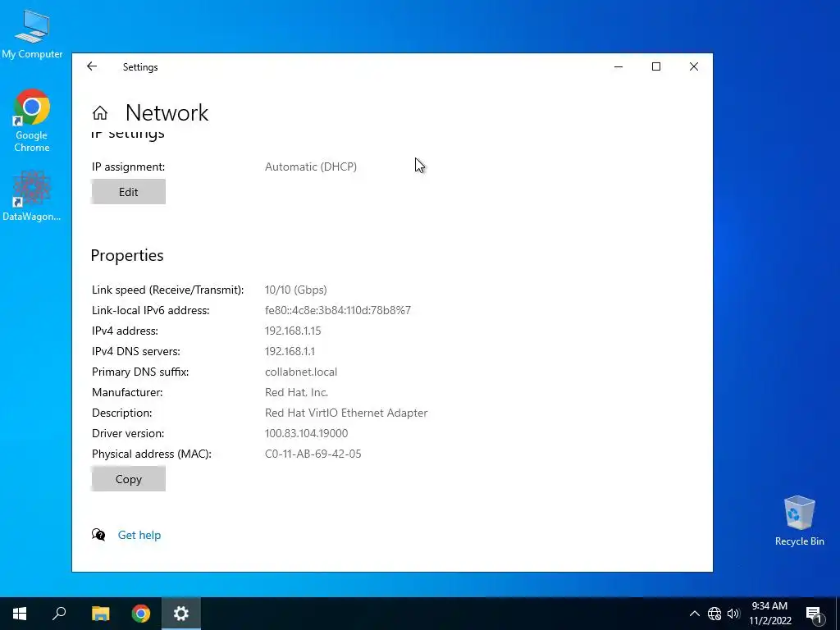Open Settings home via house icon
Viewport: 840px width, 630px height.
pyautogui.click(x=99, y=113)
